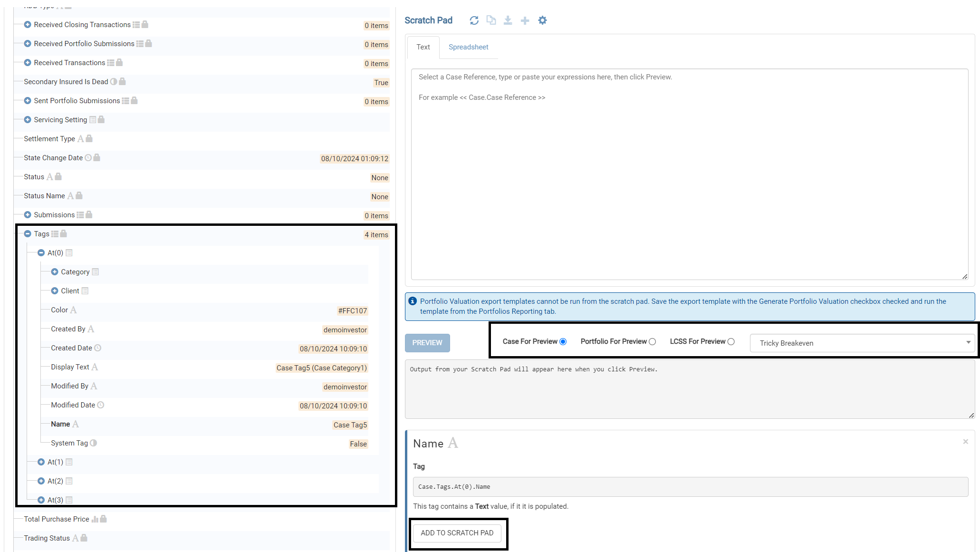Select Portfolio For Preview radio button

point(652,342)
